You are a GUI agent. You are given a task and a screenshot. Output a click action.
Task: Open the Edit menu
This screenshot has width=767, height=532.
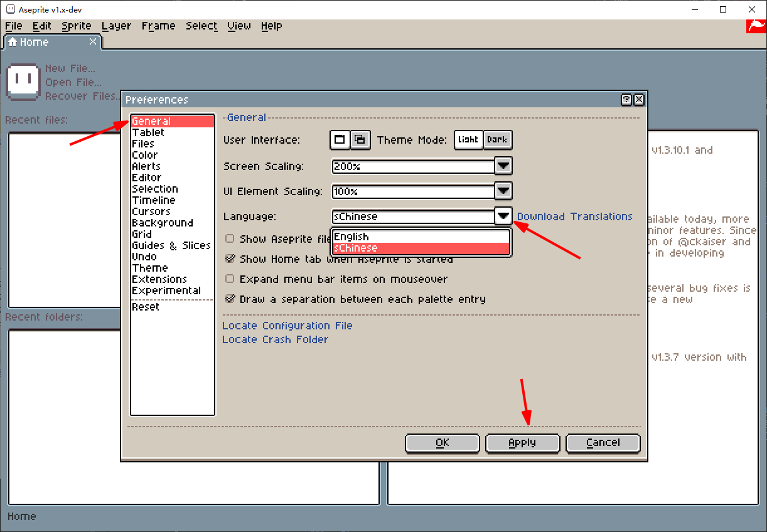42,26
